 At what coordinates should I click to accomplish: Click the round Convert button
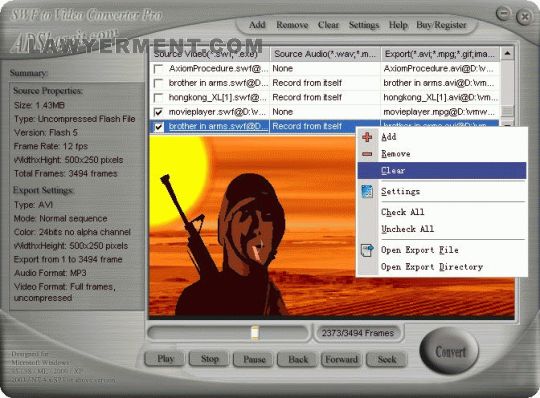point(449,352)
